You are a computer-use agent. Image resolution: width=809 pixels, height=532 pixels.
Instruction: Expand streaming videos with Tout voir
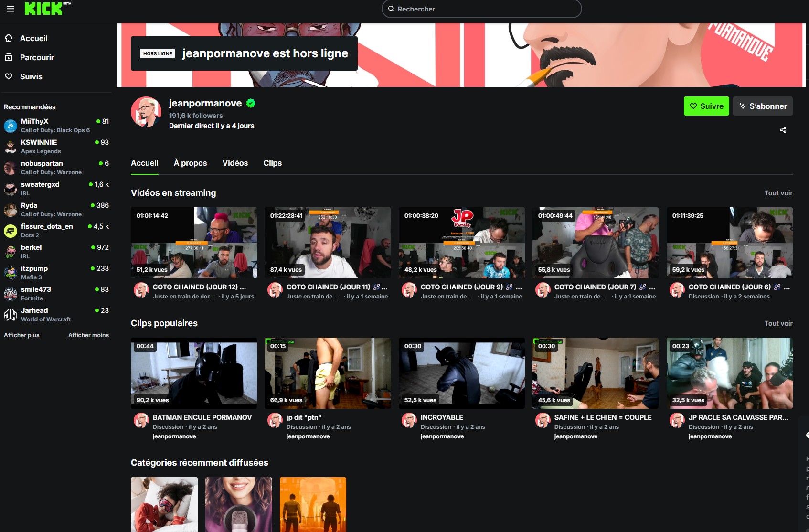point(778,193)
